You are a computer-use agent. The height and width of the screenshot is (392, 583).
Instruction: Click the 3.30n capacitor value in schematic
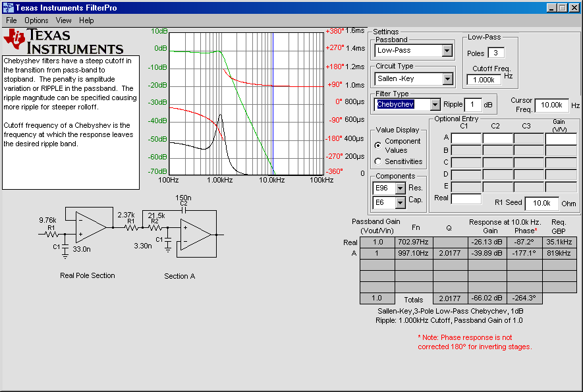(x=143, y=246)
